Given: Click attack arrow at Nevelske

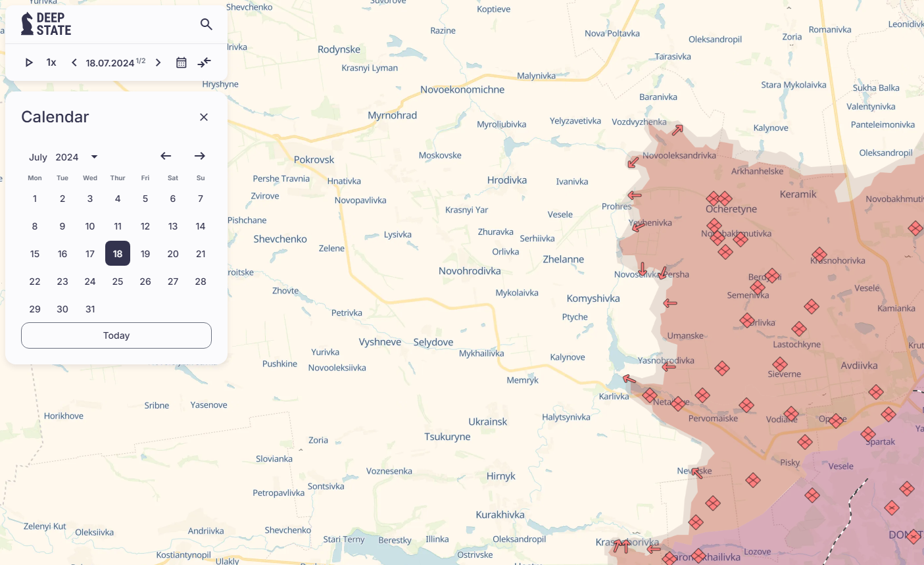Looking at the screenshot, I should [x=696, y=472].
